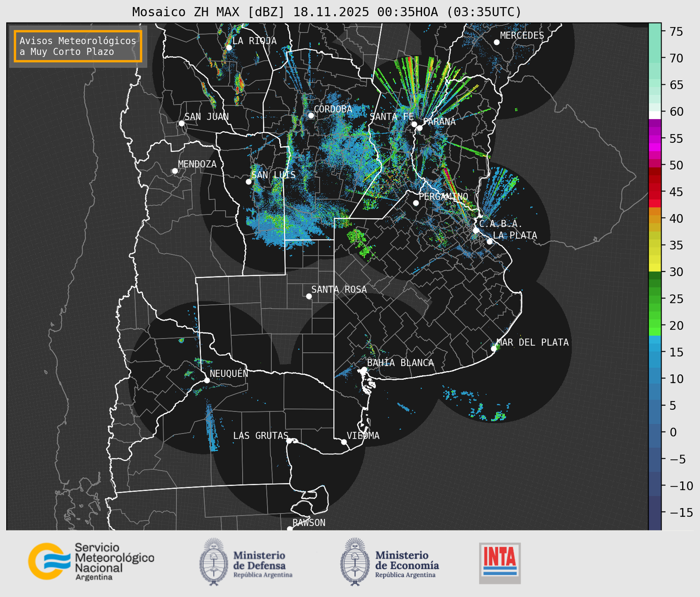Screen dimensions: 700x597
Task: Click the INTA logo
Action: click(x=500, y=563)
